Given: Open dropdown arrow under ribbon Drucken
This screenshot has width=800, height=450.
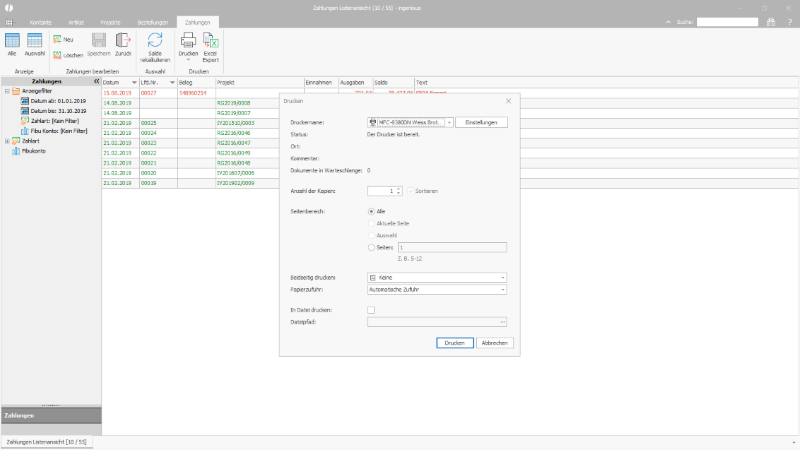Looking at the screenshot, I should (x=188, y=60).
